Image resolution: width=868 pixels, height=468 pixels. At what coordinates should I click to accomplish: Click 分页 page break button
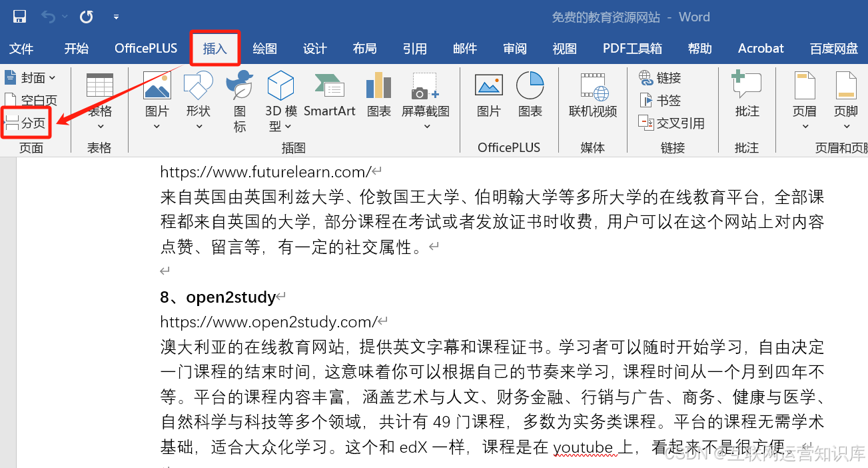[25, 123]
